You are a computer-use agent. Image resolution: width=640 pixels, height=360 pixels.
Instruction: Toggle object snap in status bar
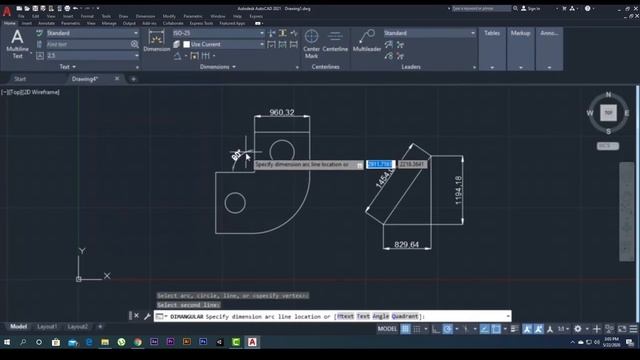[496, 329]
